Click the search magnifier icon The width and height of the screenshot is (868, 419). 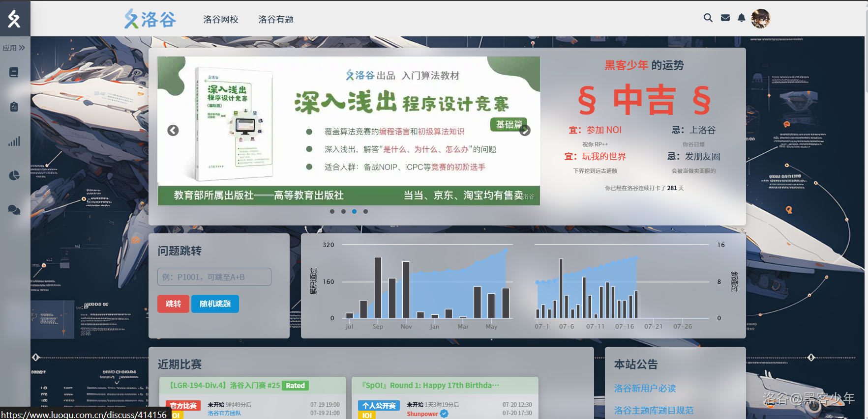[708, 18]
